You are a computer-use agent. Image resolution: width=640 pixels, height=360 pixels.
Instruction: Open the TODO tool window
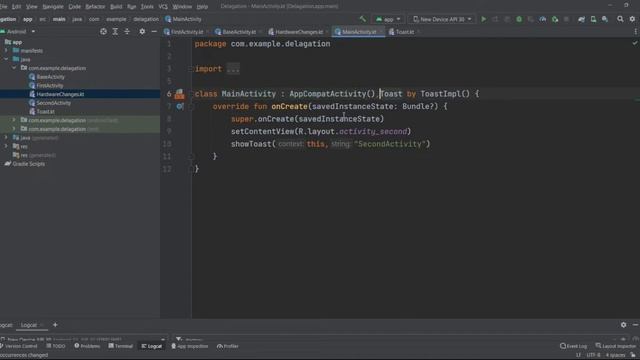[56, 346]
